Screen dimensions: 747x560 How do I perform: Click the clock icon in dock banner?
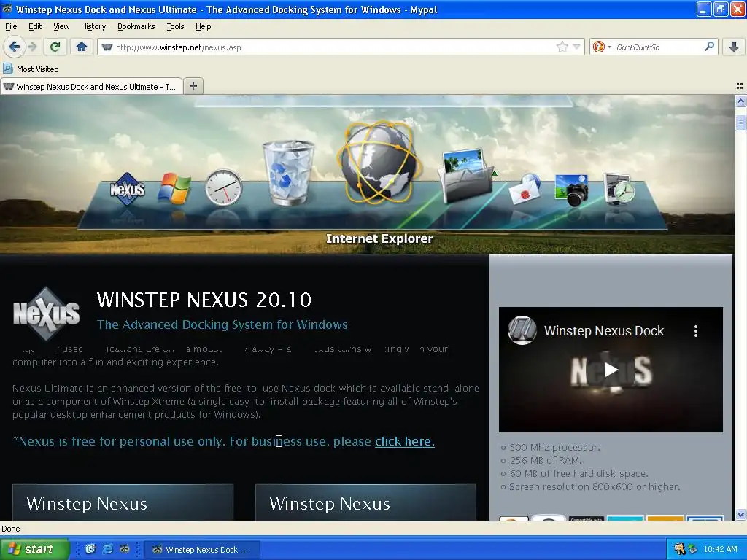(223, 187)
